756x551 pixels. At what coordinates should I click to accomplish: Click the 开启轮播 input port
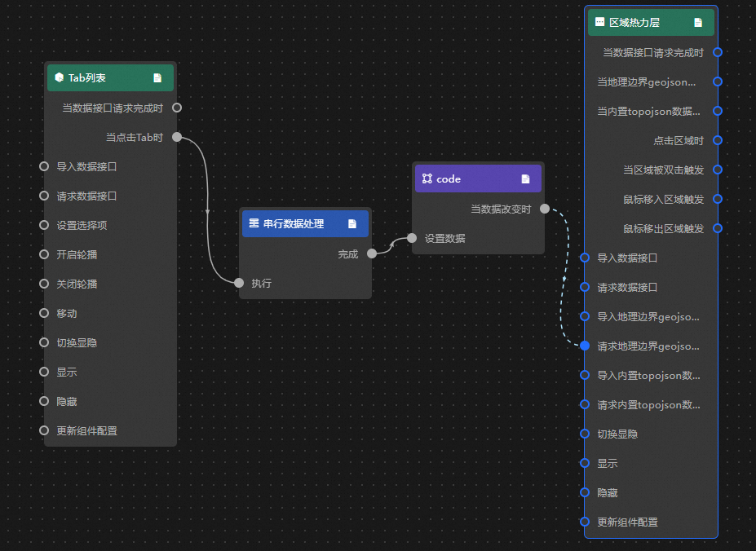44,254
